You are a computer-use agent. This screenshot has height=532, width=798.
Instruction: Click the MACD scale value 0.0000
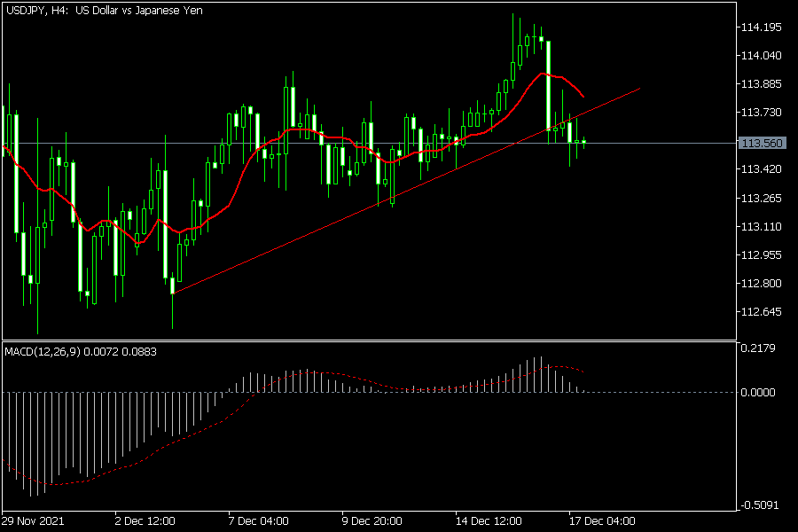[758, 393]
